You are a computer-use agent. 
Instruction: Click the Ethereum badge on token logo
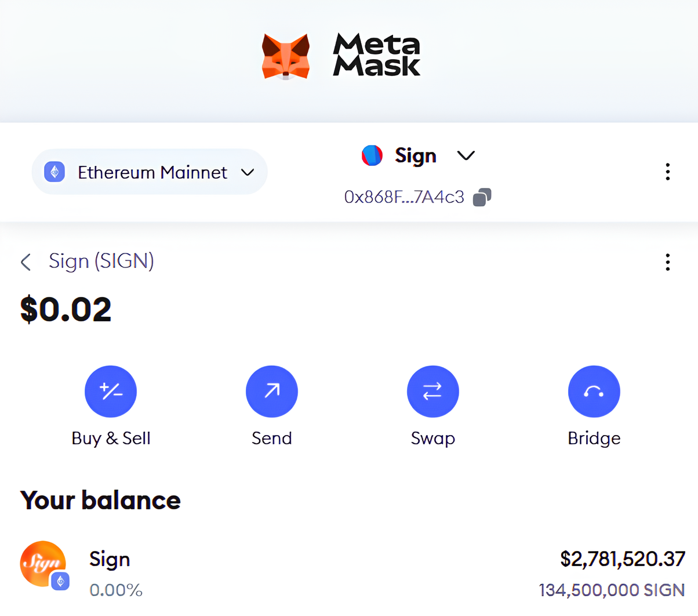coord(60,581)
